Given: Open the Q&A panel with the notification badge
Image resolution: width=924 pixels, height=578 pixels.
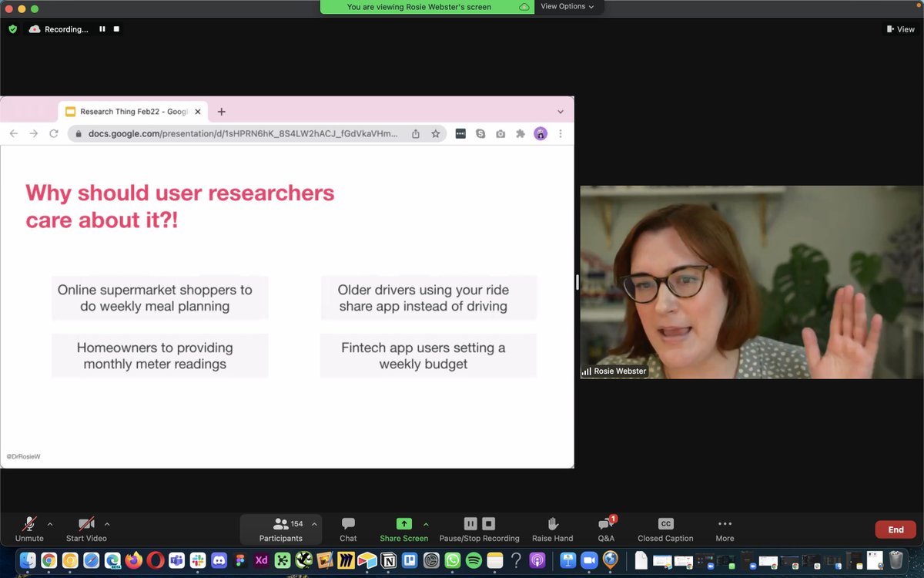Looking at the screenshot, I should coord(606,529).
